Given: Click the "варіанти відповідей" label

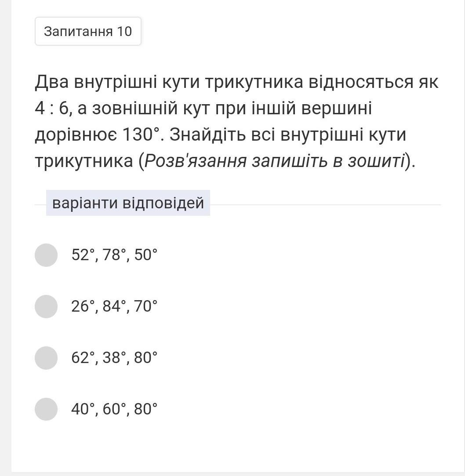Looking at the screenshot, I should coord(128,203).
